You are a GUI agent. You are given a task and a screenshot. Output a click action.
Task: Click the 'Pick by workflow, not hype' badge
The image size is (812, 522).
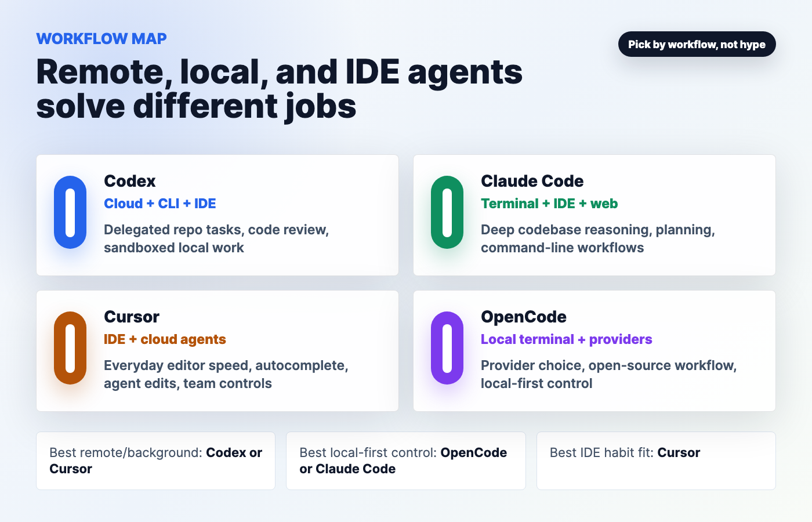pyautogui.click(x=697, y=44)
